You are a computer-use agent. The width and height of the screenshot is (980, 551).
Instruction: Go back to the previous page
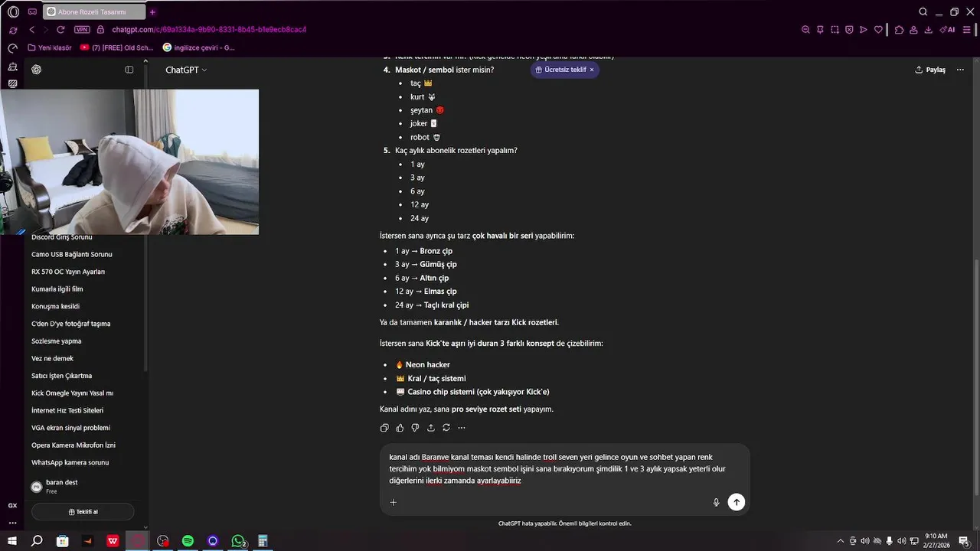31,30
